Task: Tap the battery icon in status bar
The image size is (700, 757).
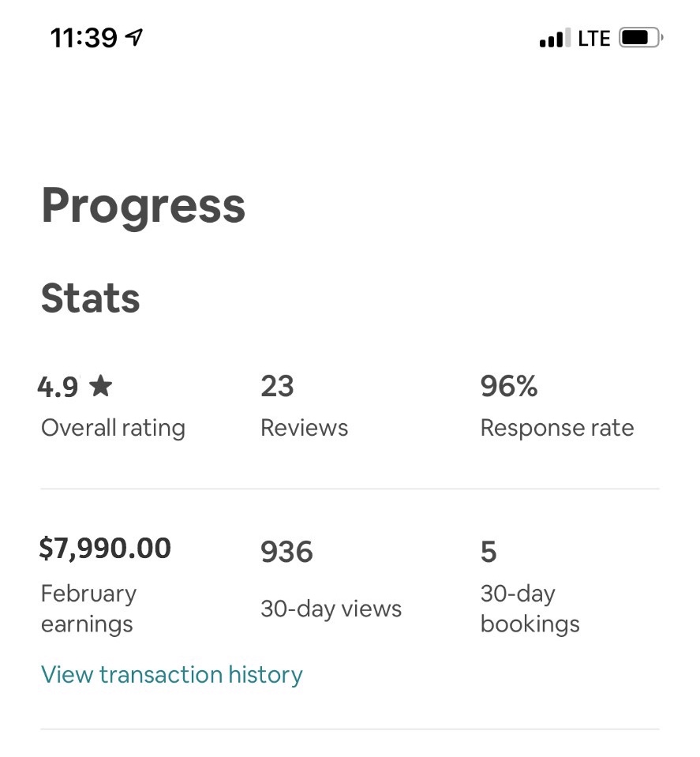Action: 641,38
